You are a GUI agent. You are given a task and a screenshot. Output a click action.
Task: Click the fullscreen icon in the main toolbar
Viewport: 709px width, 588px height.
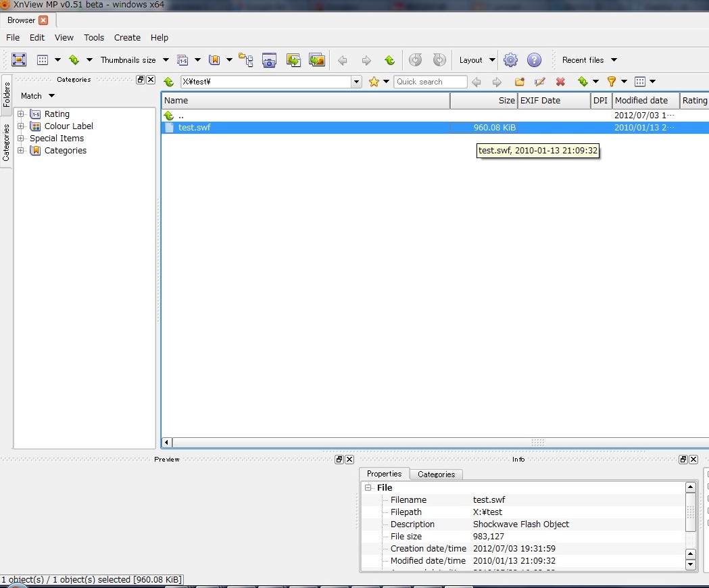click(x=19, y=59)
